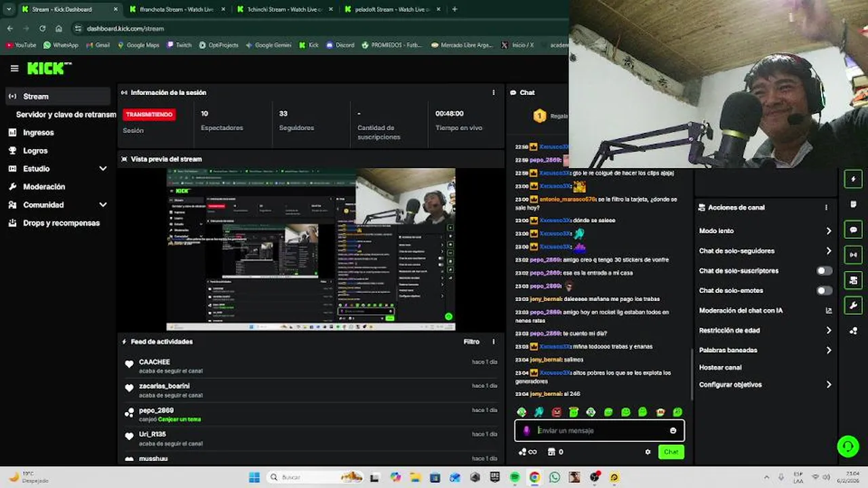The image size is (868, 488).
Task: Click the purple identity icon in message box
Action: [526, 430]
